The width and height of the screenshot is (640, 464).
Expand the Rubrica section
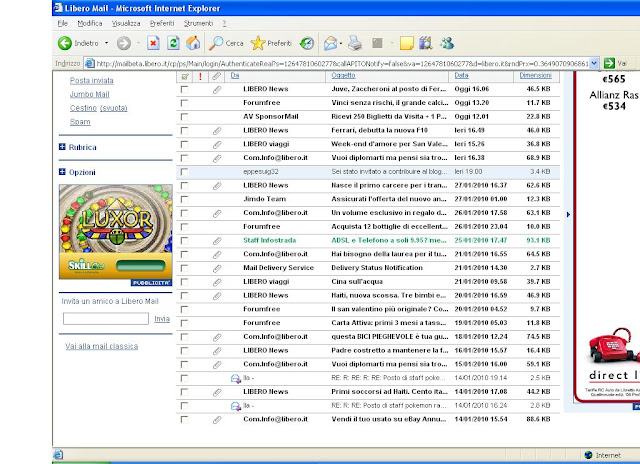pyautogui.click(x=62, y=147)
